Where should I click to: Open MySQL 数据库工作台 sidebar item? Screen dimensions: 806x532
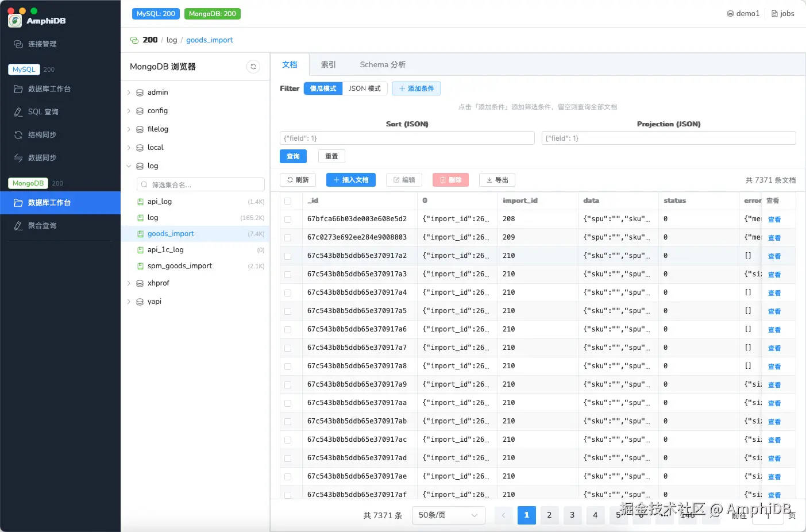(60, 89)
